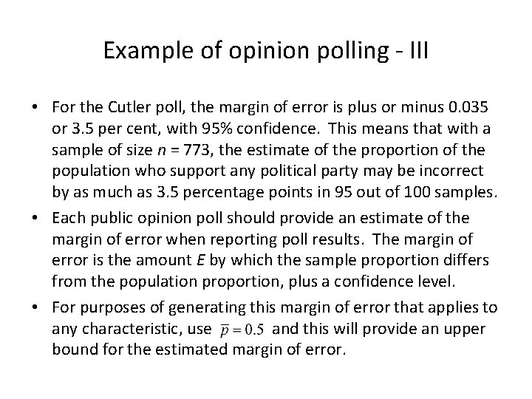
Task: Select the third bullet point marker
Action: (x=35, y=307)
